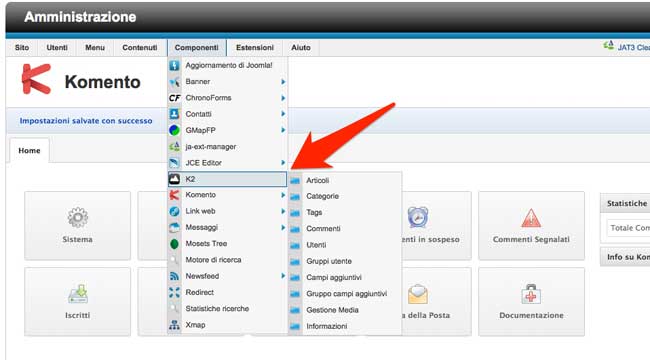
Task: Click the K2 component icon
Action: point(175,179)
